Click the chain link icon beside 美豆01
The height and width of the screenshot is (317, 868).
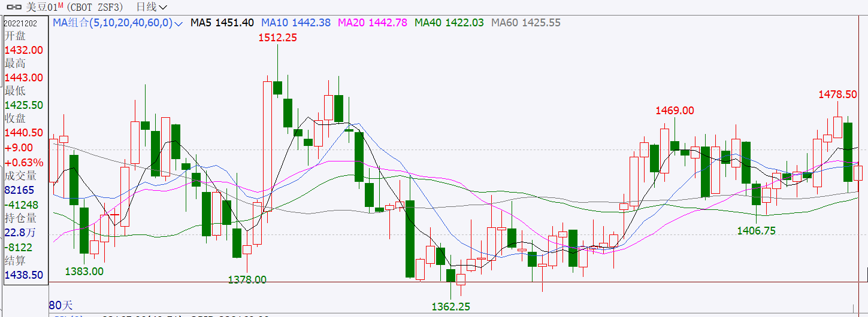[14, 8]
